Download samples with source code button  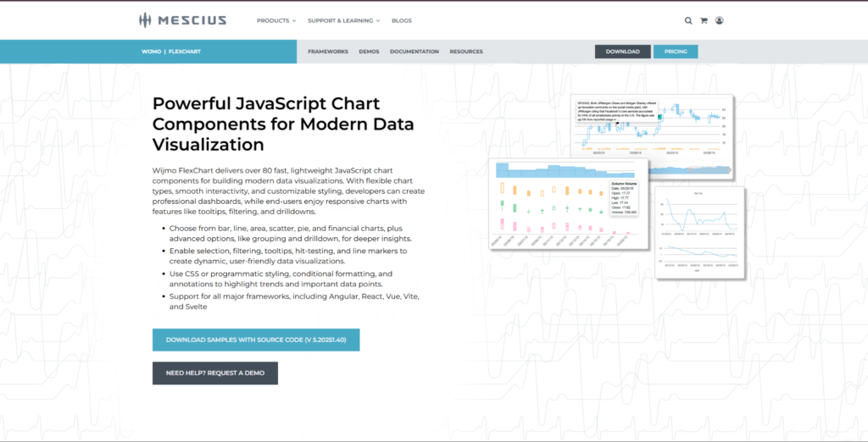(256, 340)
